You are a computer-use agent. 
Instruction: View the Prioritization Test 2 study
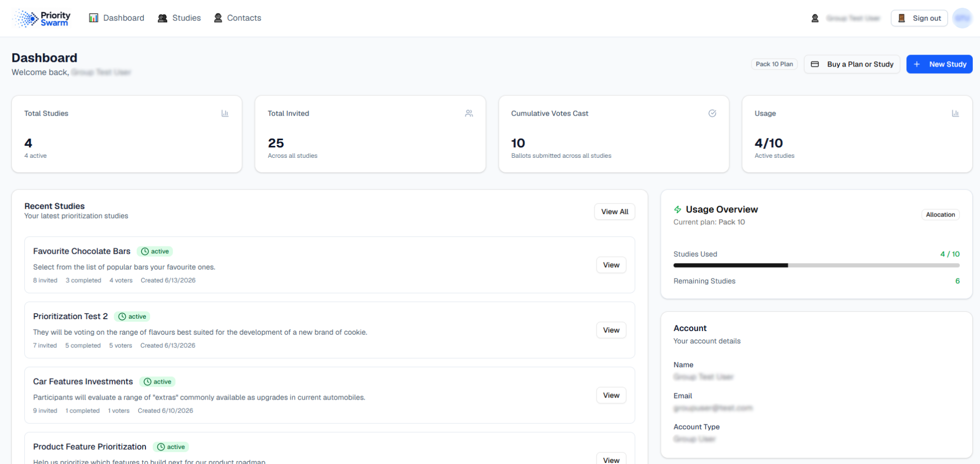611,330
